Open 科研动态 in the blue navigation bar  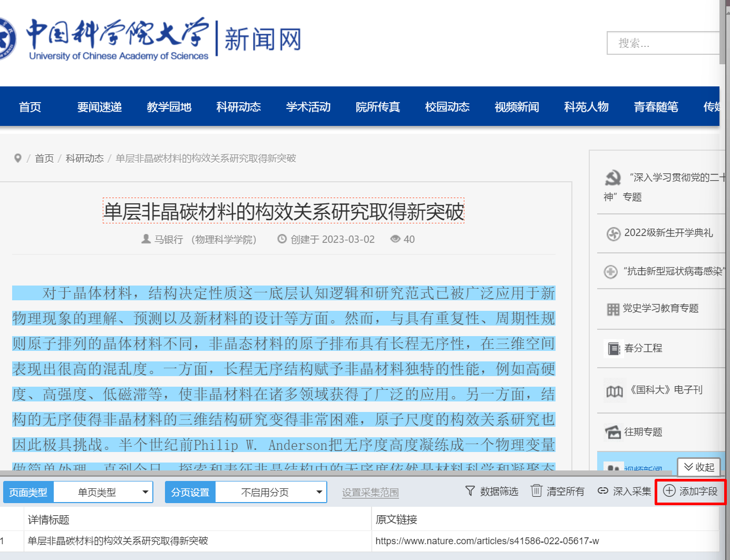tap(239, 107)
